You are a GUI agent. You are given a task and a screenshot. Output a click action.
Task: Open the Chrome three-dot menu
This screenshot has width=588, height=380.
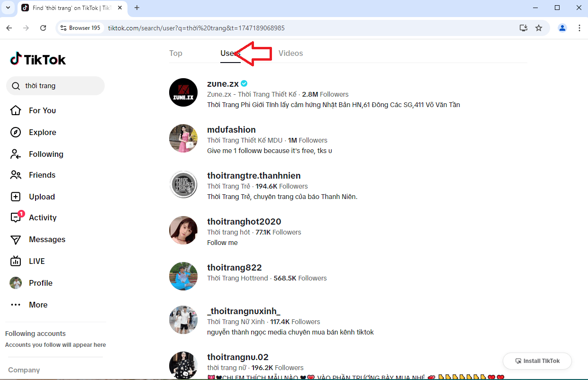click(579, 28)
